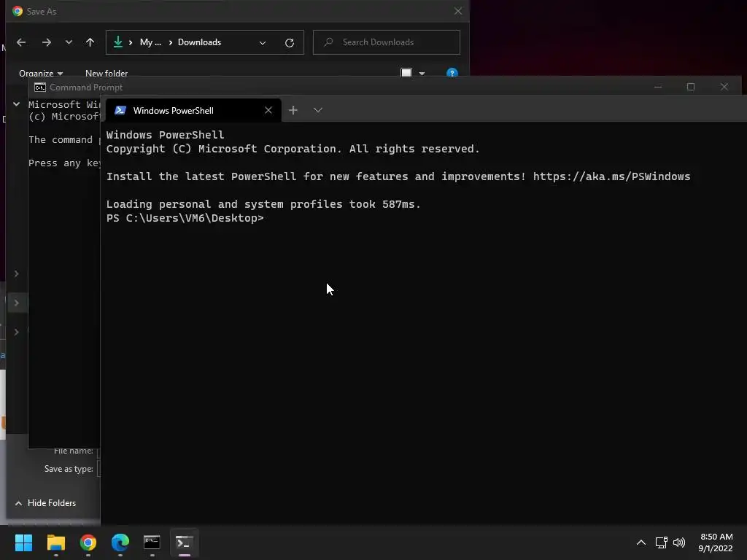Open recent locations dropdown in Save As

pyautogui.click(x=69, y=42)
